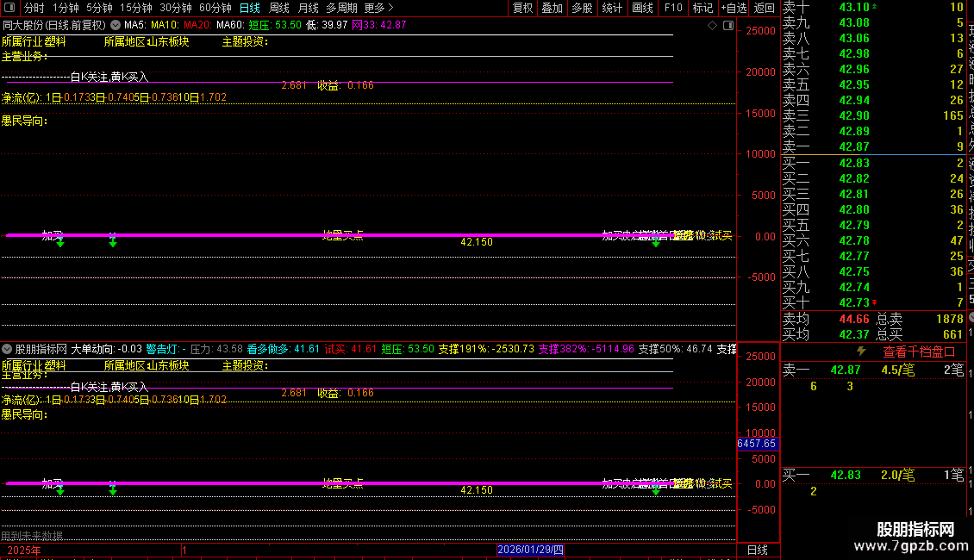
Task: Click the 2.0/笔 value in 买一 detail
Action: [x=897, y=475]
